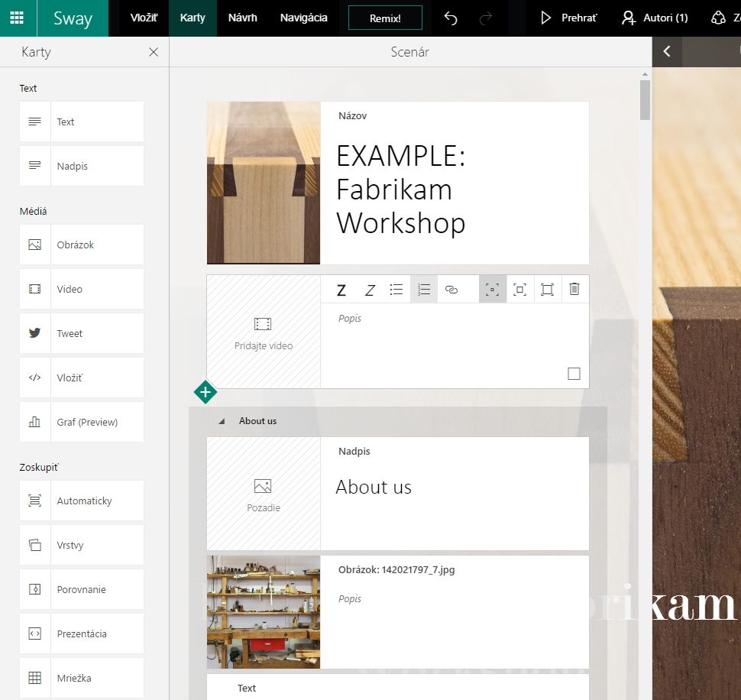
Task: Insert a Graf (Preview) card
Action: [82, 422]
